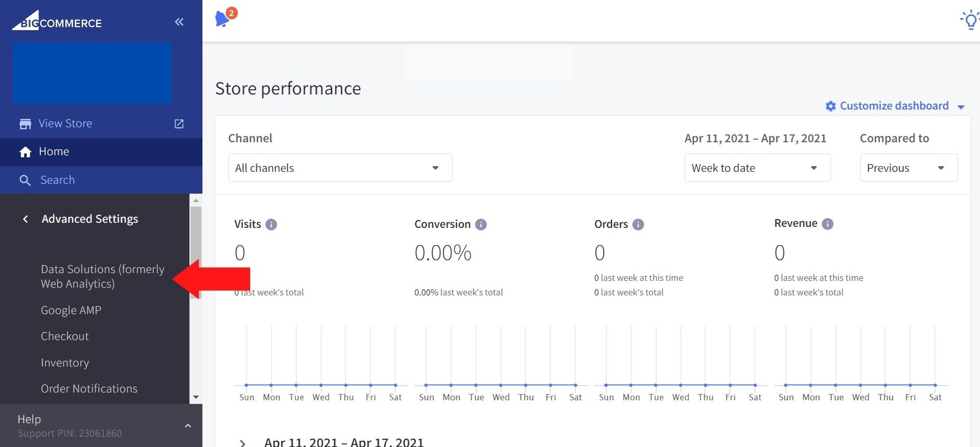Click the Visits info icon
The image size is (980, 447).
271,224
